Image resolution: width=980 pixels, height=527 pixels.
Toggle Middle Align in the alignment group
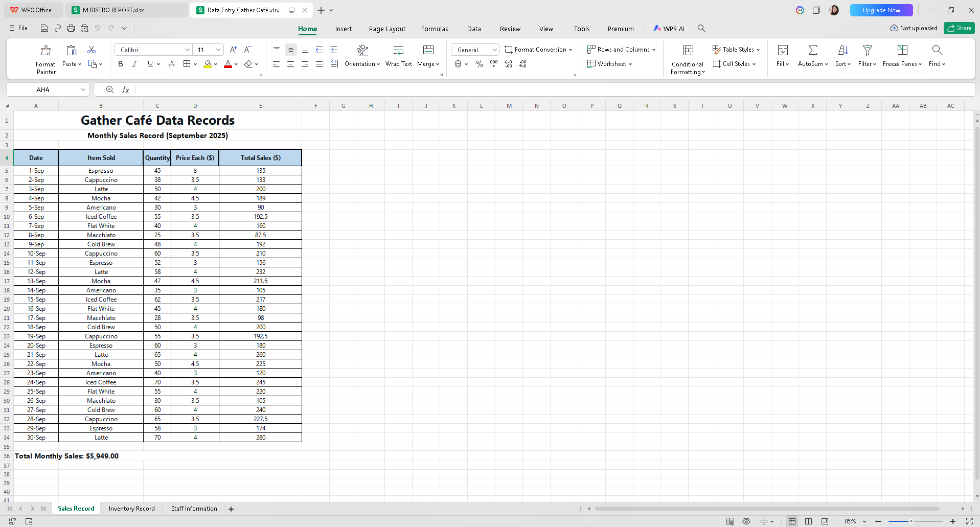click(290, 50)
